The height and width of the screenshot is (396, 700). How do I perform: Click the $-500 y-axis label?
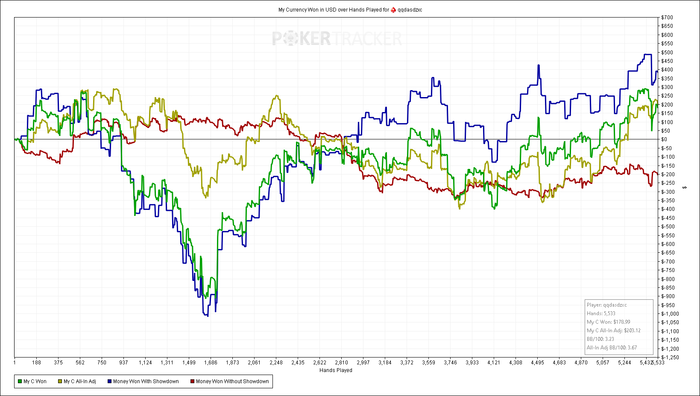point(668,227)
